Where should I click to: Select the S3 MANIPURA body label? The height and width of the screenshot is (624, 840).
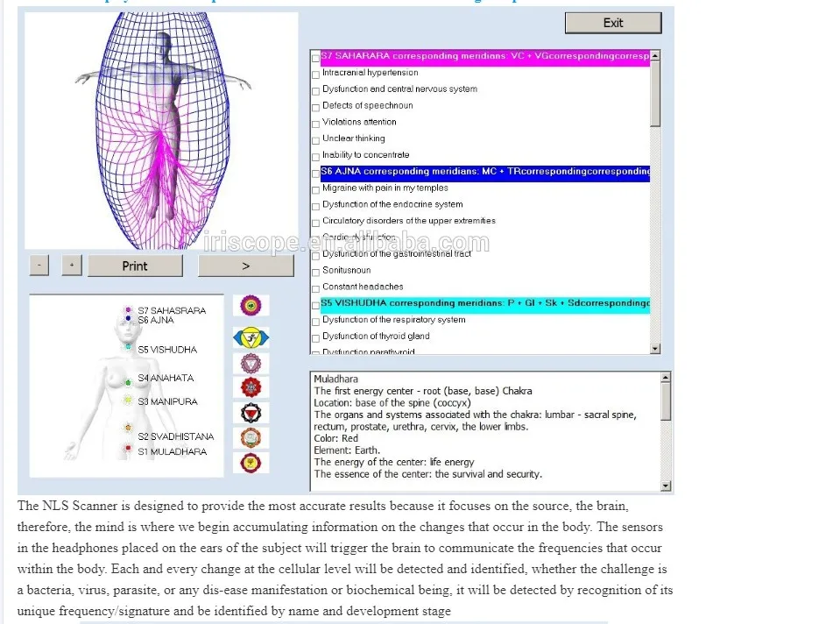tap(167, 401)
